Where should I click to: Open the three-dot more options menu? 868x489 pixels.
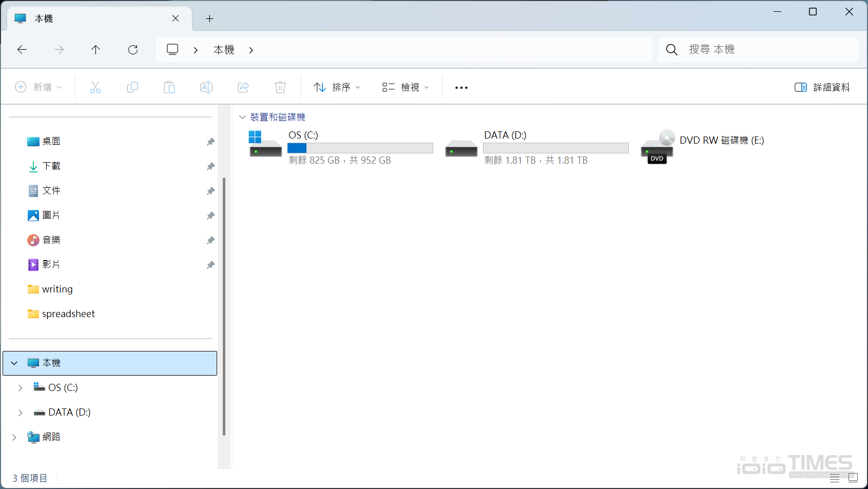pyautogui.click(x=461, y=88)
